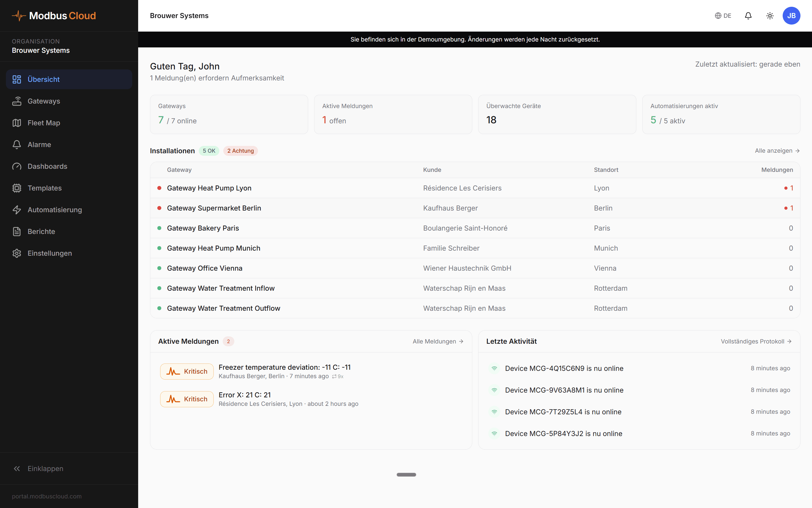Screen dimensions: 812x508
Task: Click the Dashboards gauge icon
Action: [17, 166]
